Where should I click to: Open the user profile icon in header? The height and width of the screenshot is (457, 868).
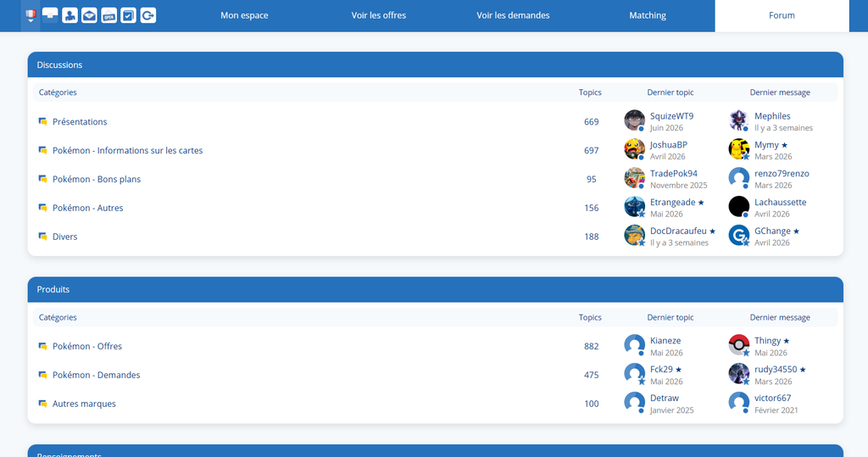tap(70, 15)
